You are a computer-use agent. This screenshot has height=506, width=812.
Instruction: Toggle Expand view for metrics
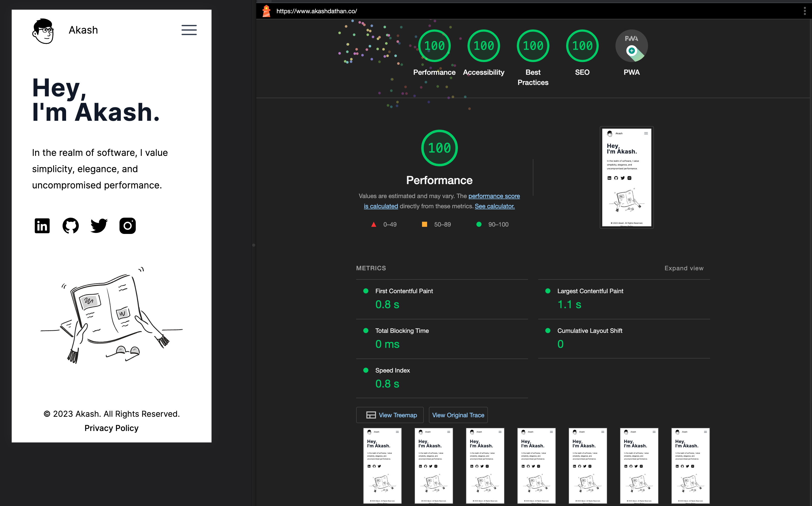tap(684, 268)
